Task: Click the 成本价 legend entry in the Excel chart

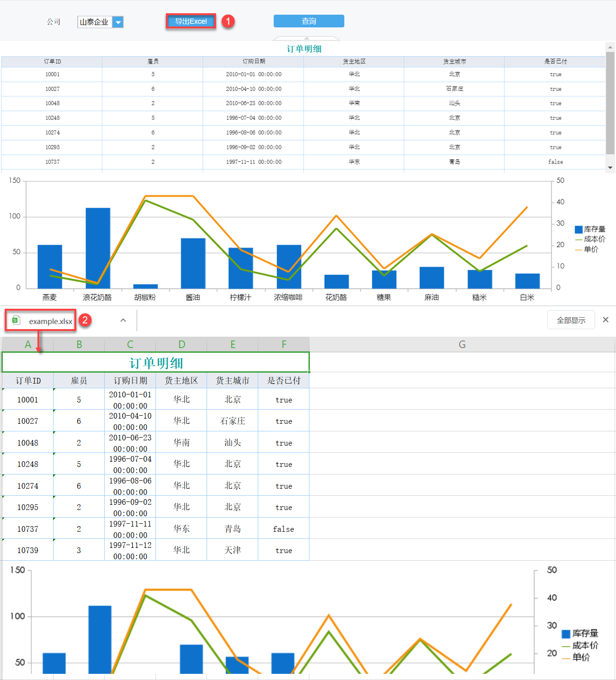Action: pyautogui.click(x=580, y=645)
